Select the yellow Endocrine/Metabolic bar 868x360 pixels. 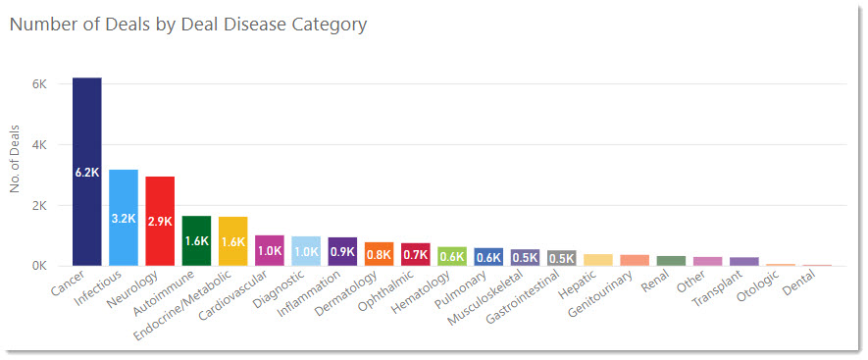(x=233, y=241)
